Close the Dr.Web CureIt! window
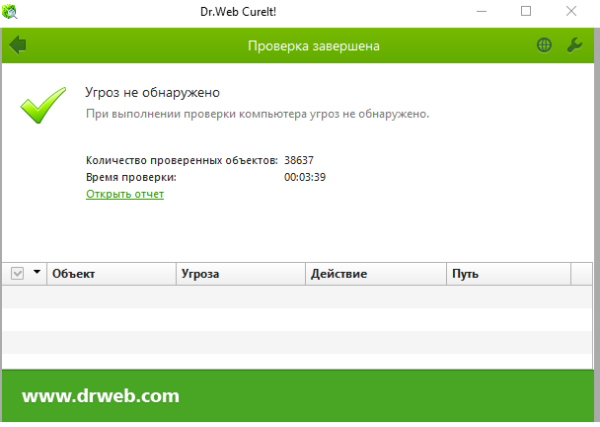 [x=571, y=11]
